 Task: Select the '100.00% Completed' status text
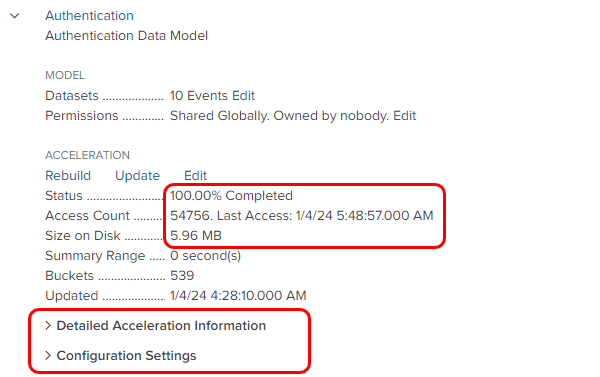point(231,196)
